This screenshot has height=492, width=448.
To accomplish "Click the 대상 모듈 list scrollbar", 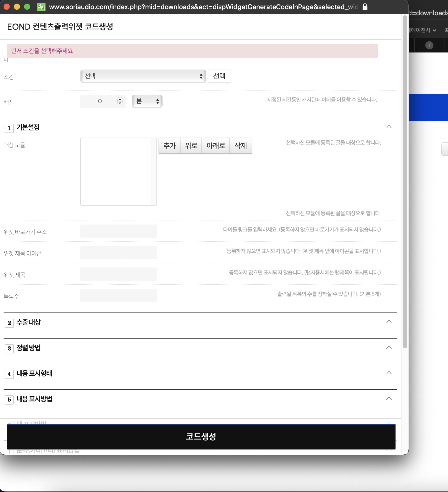I will [x=154, y=172].
